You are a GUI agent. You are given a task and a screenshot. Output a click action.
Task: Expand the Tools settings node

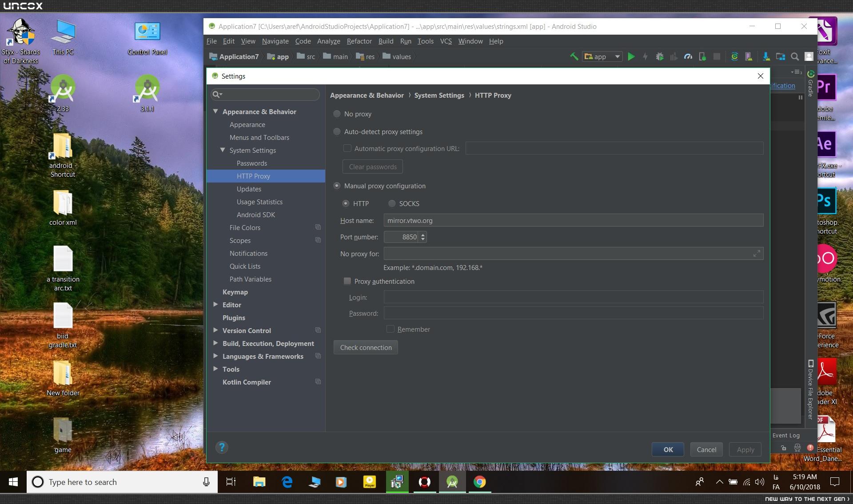[x=215, y=369]
